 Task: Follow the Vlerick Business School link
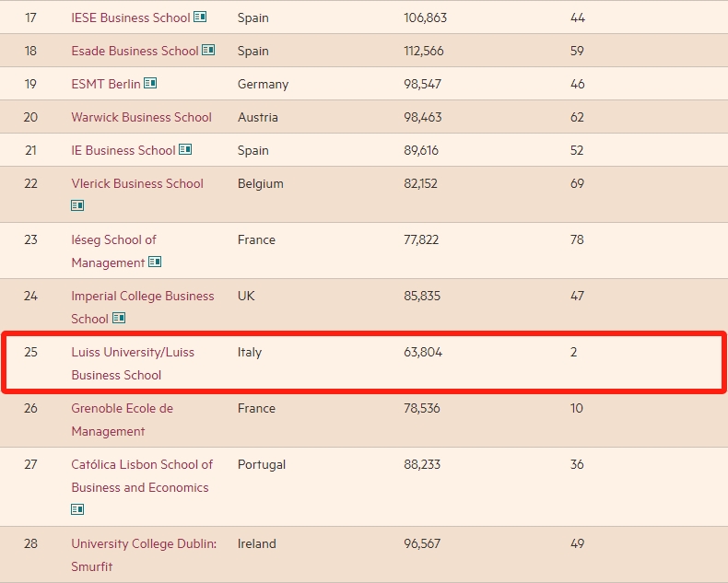pyautogui.click(x=137, y=183)
